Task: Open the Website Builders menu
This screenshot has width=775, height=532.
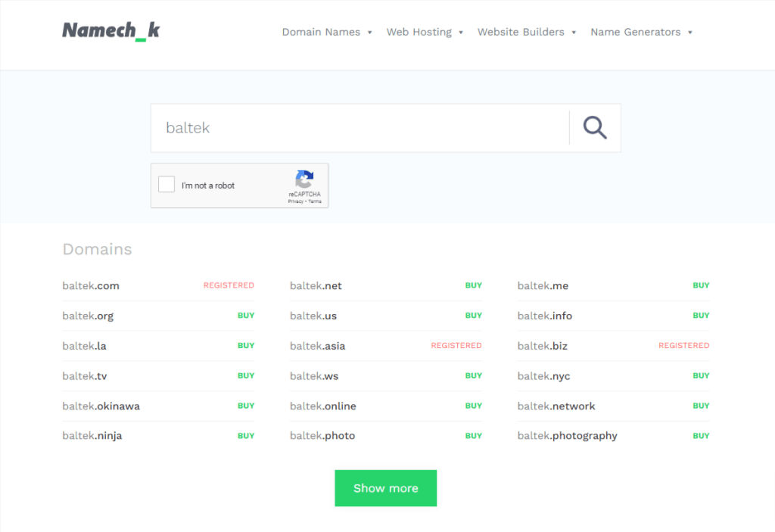Action: pyautogui.click(x=521, y=32)
